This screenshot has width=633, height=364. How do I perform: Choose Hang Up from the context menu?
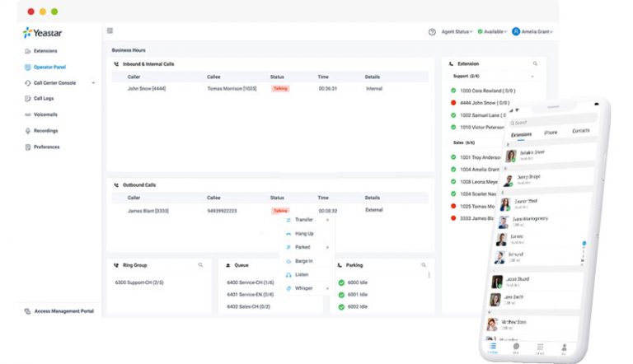click(303, 234)
